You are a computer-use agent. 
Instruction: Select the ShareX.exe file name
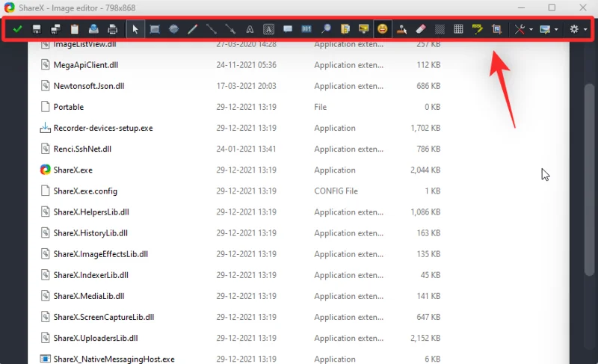tap(73, 170)
